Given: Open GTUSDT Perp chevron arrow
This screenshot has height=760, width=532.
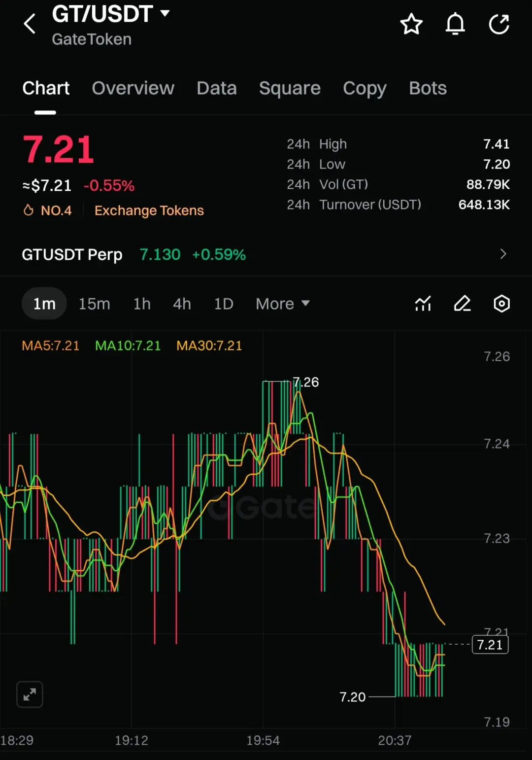Looking at the screenshot, I should click(x=503, y=254).
